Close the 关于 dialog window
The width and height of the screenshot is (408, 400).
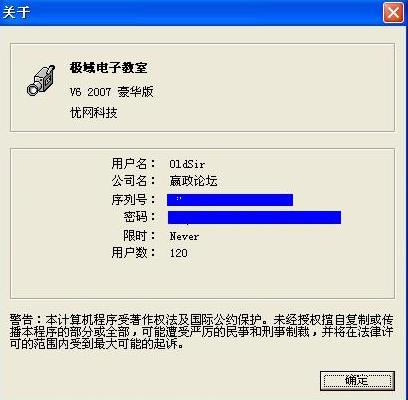tap(393, 13)
